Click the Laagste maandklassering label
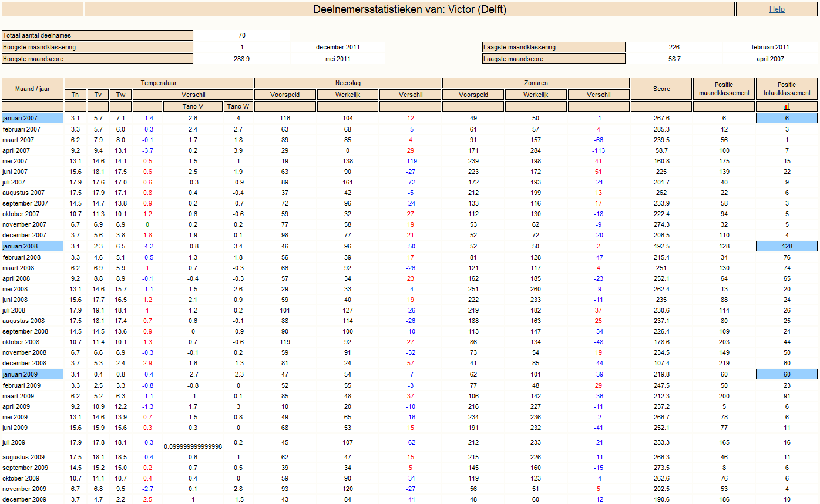 554,47
